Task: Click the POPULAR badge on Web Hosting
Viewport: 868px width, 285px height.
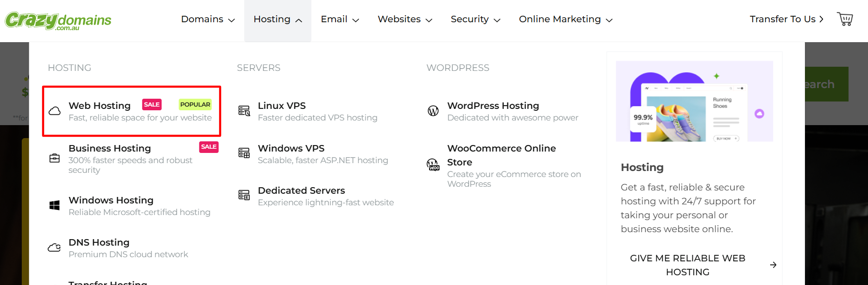Action: [195, 105]
